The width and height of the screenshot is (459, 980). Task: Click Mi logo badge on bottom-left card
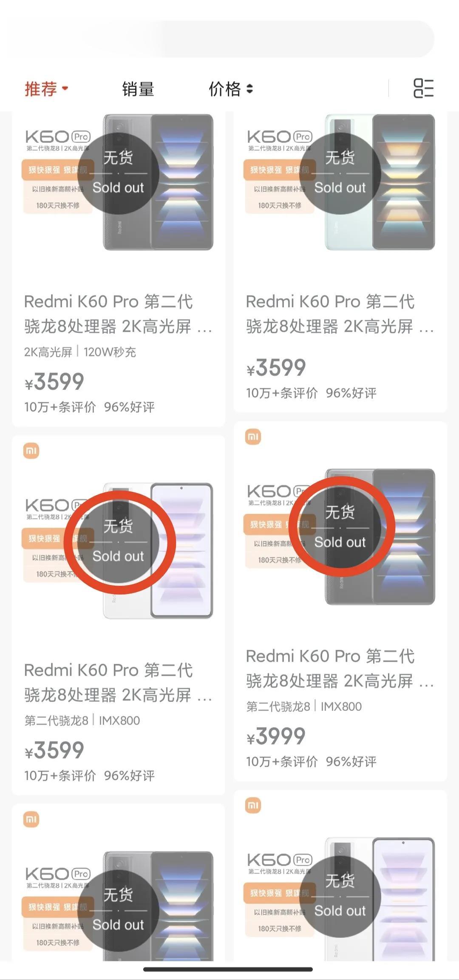(x=31, y=819)
